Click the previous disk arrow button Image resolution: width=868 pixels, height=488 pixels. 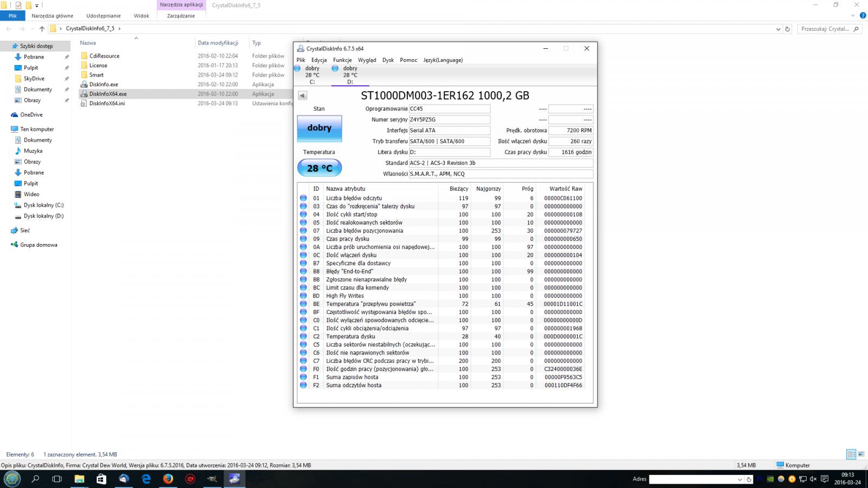(303, 95)
